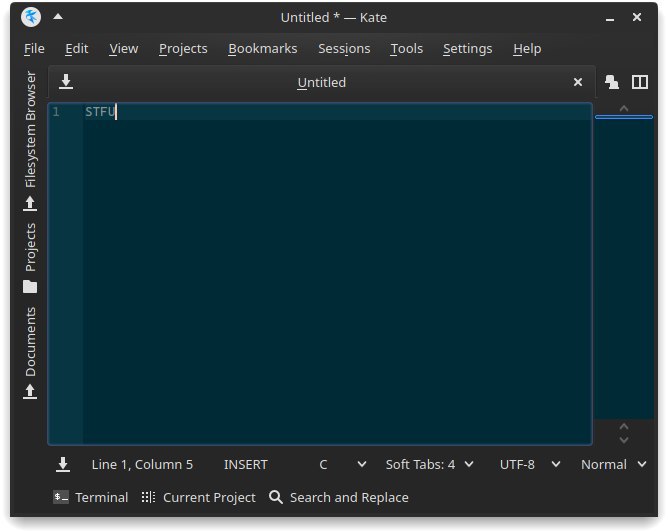The image size is (668, 531).
Task: Toggle the Terminal panel
Action: 91,497
